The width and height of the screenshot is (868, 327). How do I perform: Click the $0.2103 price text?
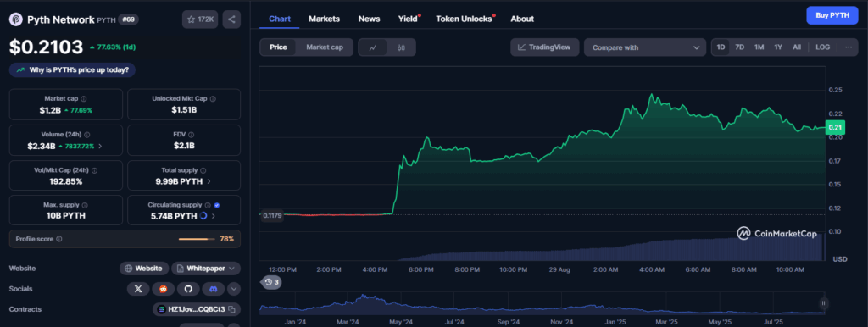click(46, 47)
